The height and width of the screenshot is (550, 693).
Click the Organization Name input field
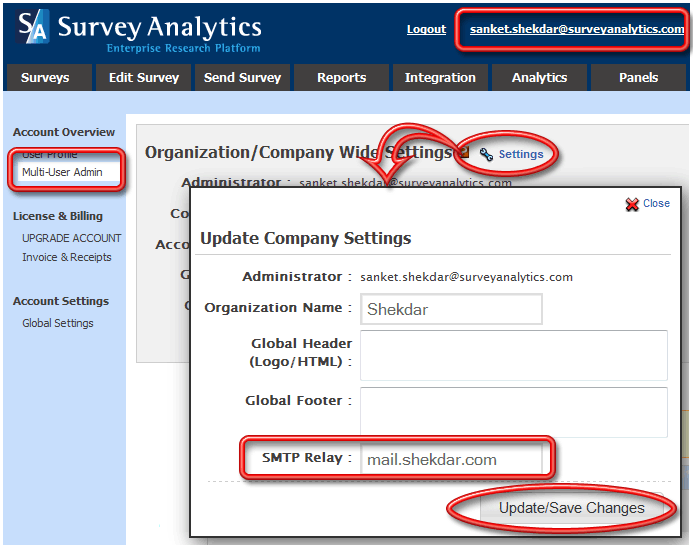[x=451, y=309]
